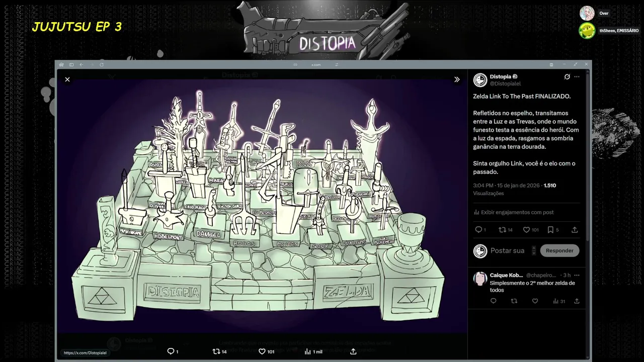Close the image viewer with the X
The height and width of the screenshot is (362, 644).
pos(67,79)
